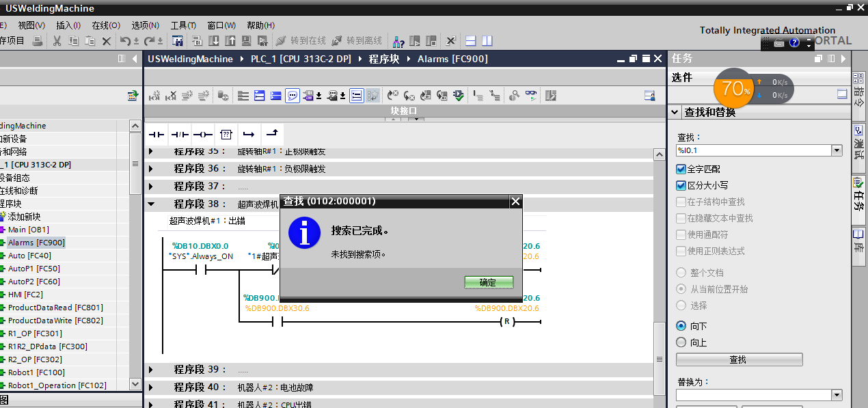This screenshot has width=868, height=408.
Task: Open the 查找 search text dropdown
Action: point(837,150)
